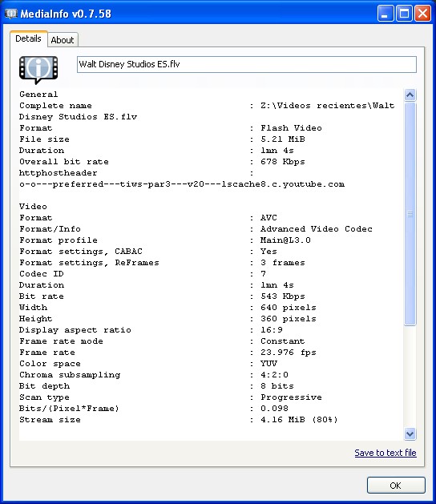The height and width of the screenshot is (504, 436).
Task: Click the '4.16 MiB (80%)' stream size value
Action: (299, 420)
